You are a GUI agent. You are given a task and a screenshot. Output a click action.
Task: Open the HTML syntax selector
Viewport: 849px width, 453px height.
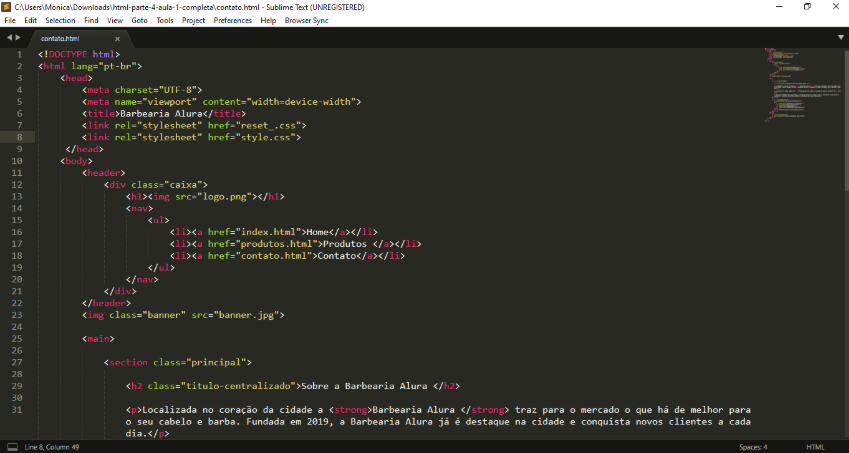click(x=815, y=447)
